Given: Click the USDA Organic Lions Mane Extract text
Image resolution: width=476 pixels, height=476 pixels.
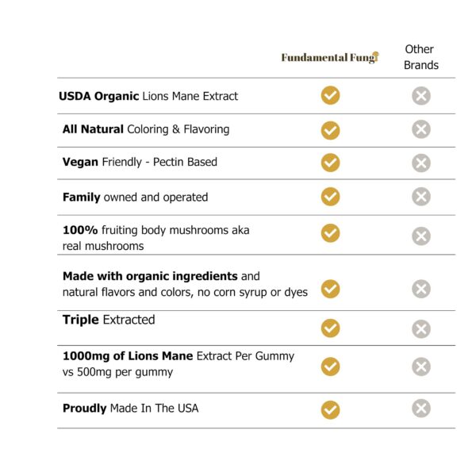Looking at the screenshot, I should pos(148,96).
